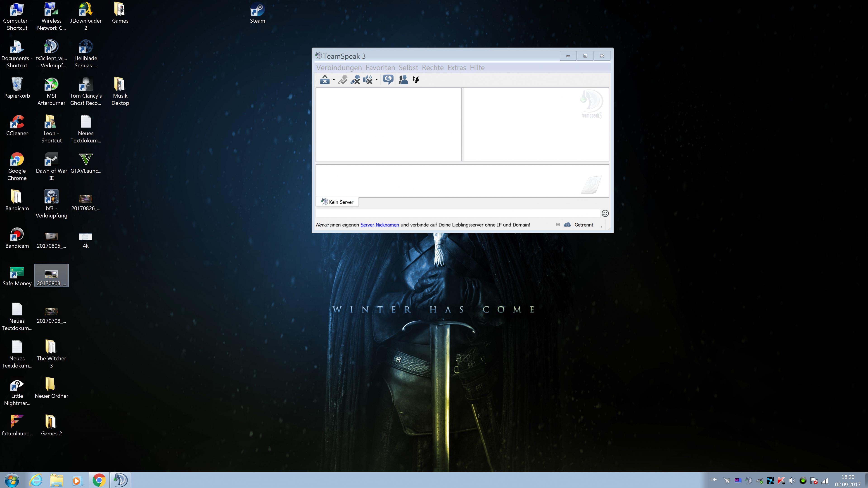Click the black wolf plugin icon
Image resolution: width=868 pixels, height=488 pixels.
point(416,80)
